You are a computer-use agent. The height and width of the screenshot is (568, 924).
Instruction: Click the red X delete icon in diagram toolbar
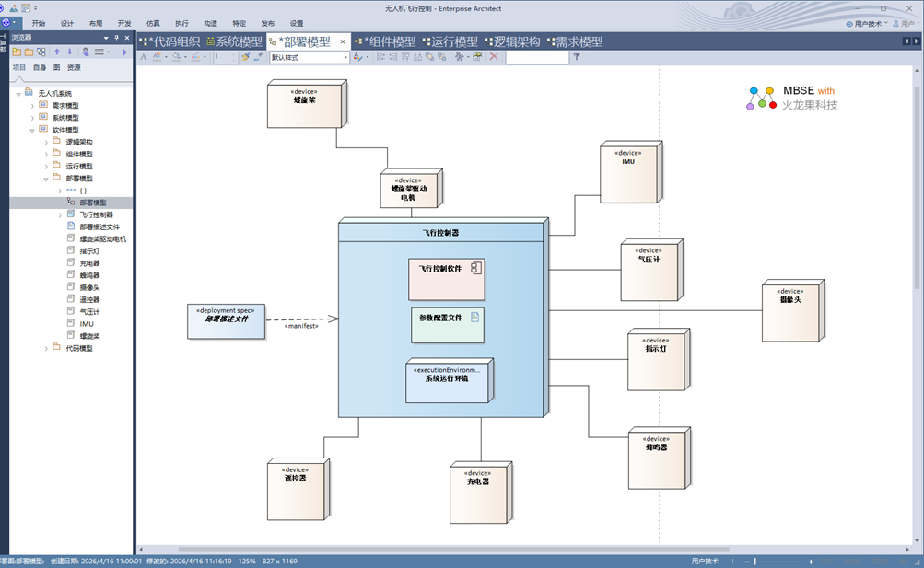[494, 57]
